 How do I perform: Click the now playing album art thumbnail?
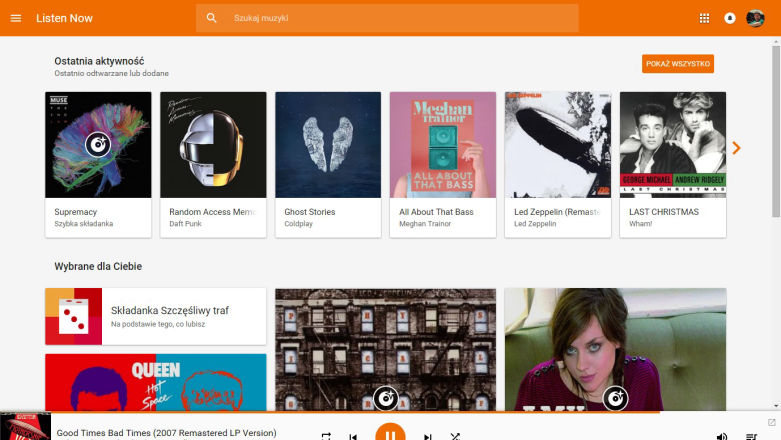click(25, 427)
